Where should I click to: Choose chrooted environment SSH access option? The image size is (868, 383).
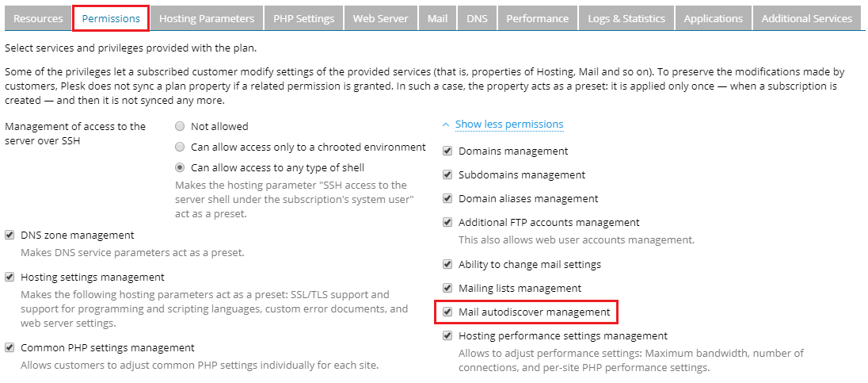[x=181, y=147]
